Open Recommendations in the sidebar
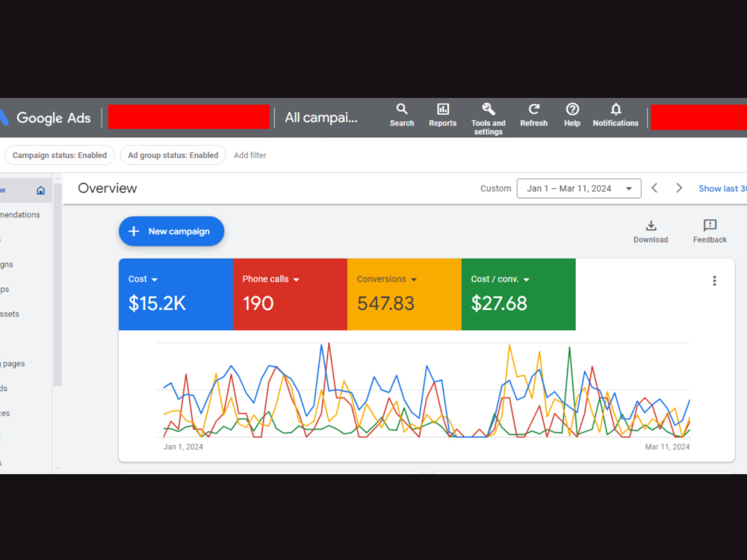This screenshot has height=560, width=747. [x=20, y=215]
